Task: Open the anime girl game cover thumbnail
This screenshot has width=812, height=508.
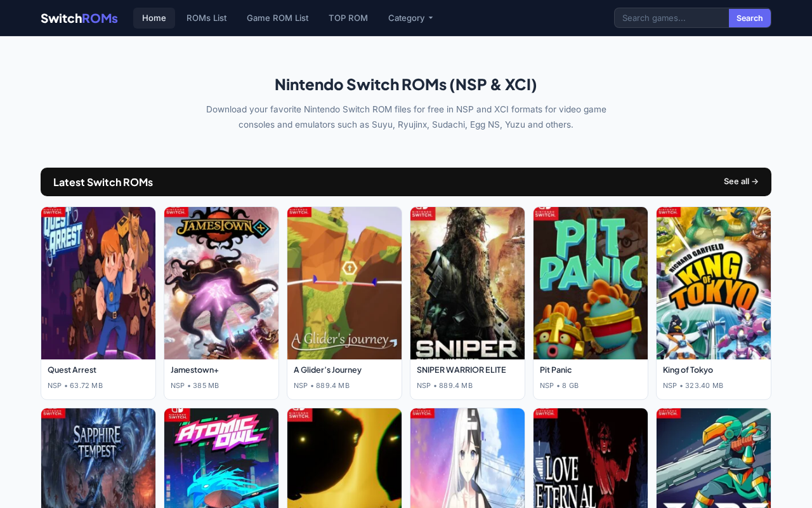Action: click(468, 458)
